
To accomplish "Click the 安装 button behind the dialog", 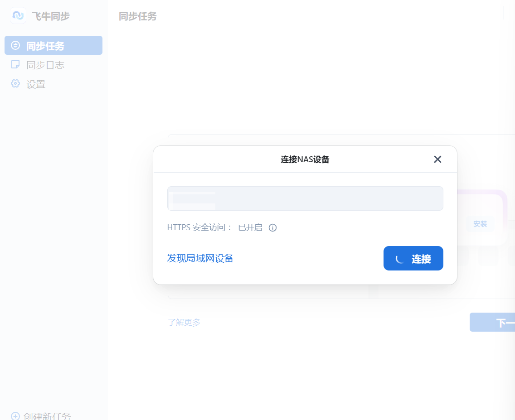I will (x=480, y=223).
